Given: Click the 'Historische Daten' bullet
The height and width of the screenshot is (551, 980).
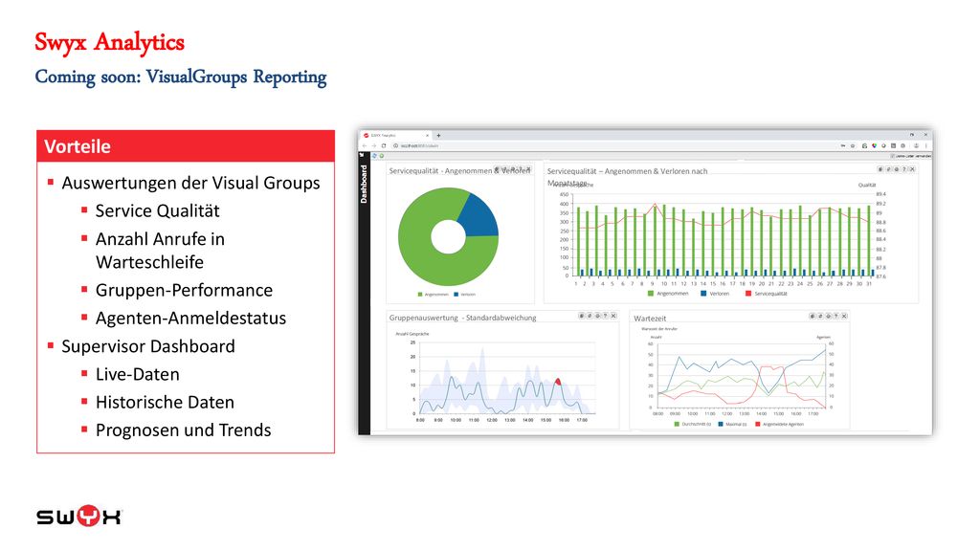Looking at the screenshot, I should click(165, 403).
